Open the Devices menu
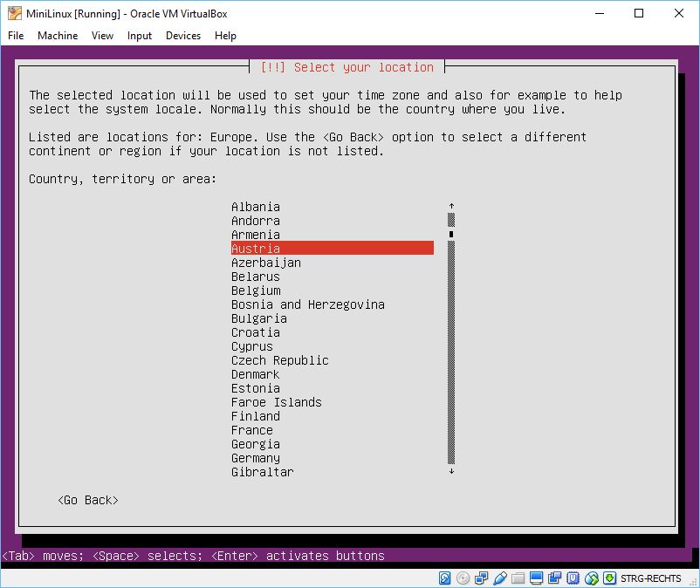The height and width of the screenshot is (588, 700). (x=182, y=36)
